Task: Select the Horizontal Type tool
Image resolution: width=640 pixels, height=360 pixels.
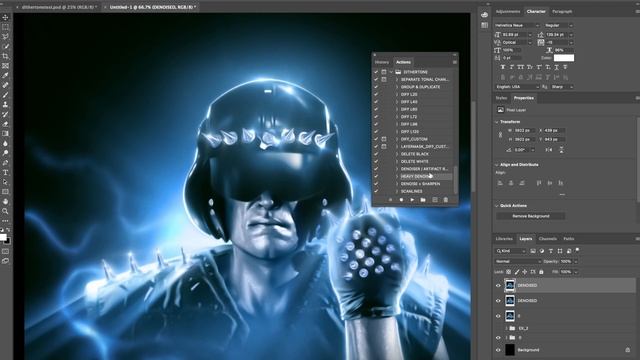Action: (x=5, y=173)
